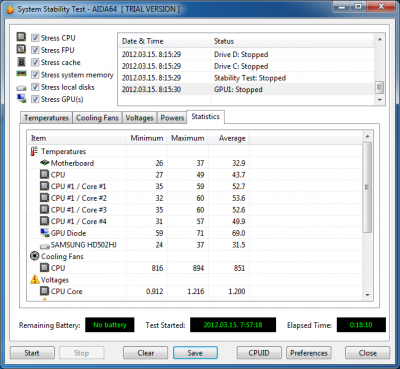Click the 'Motherboard' row label

click(72, 163)
